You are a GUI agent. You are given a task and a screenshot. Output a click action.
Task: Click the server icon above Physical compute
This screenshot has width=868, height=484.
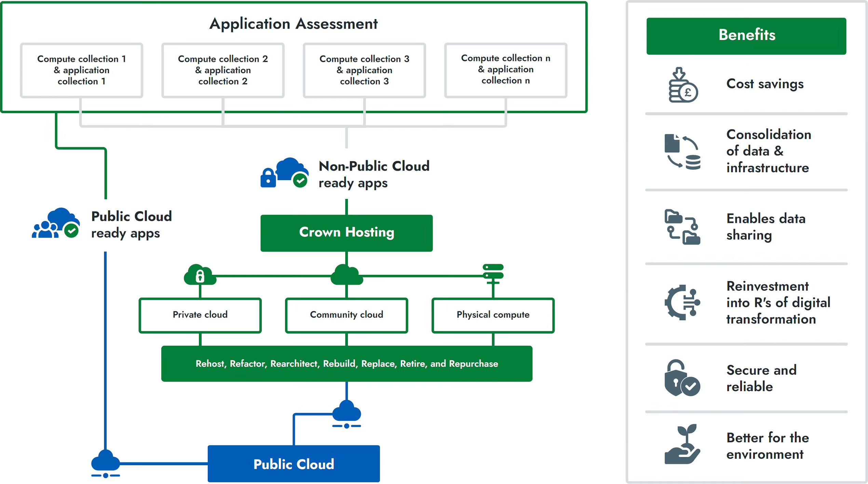coord(493,274)
